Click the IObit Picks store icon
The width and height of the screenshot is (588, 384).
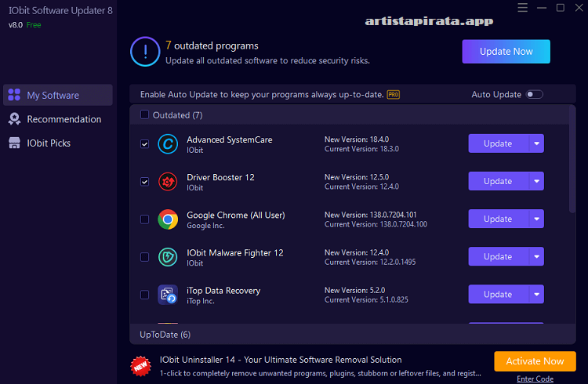pos(14,143)
